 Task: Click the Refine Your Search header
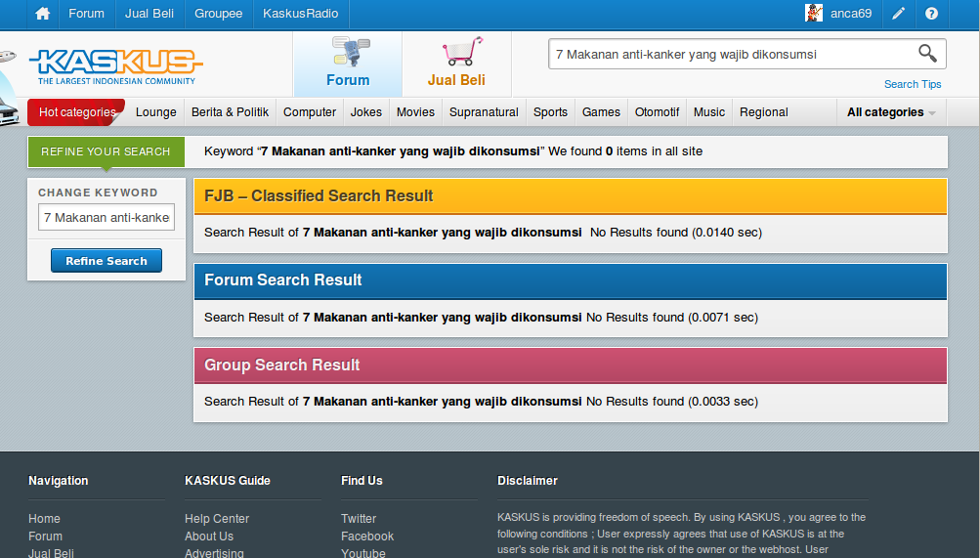tap(107, 151)
